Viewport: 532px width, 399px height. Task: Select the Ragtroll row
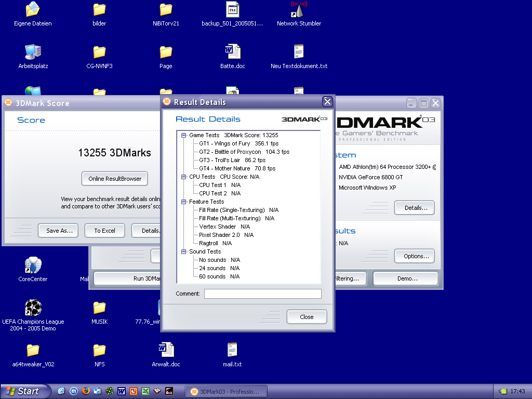[x=216, y=243]
